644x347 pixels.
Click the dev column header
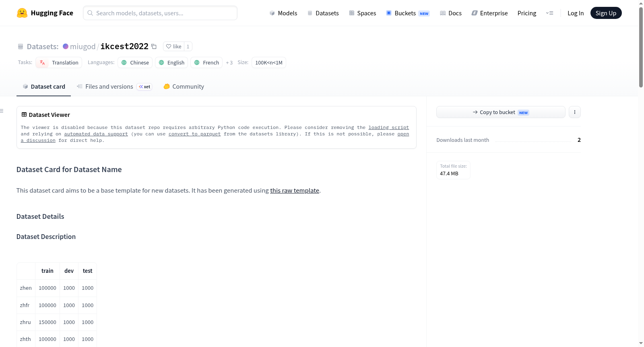point(69,271)
